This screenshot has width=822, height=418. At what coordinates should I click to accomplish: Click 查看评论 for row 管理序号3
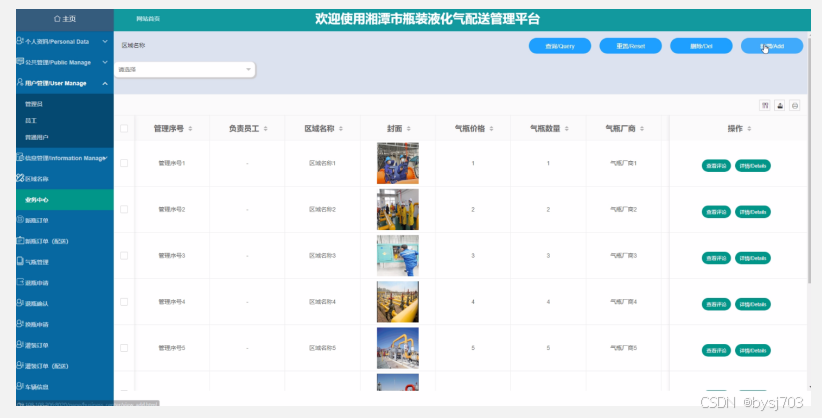716,258
